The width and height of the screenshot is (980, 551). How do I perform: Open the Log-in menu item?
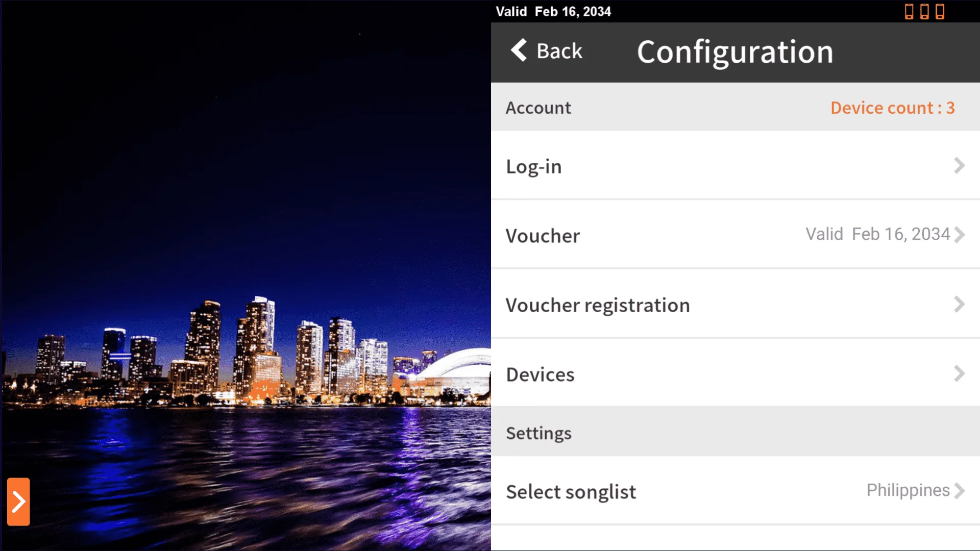(x=736, y=165)
